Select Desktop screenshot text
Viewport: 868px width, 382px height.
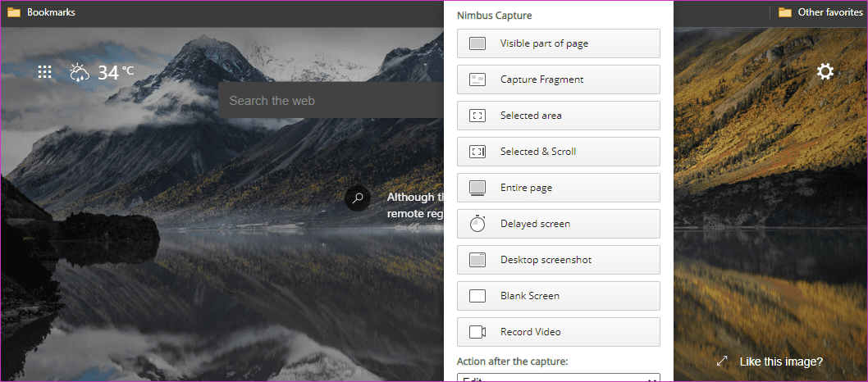pyautogui.click(x=546, y=260)
